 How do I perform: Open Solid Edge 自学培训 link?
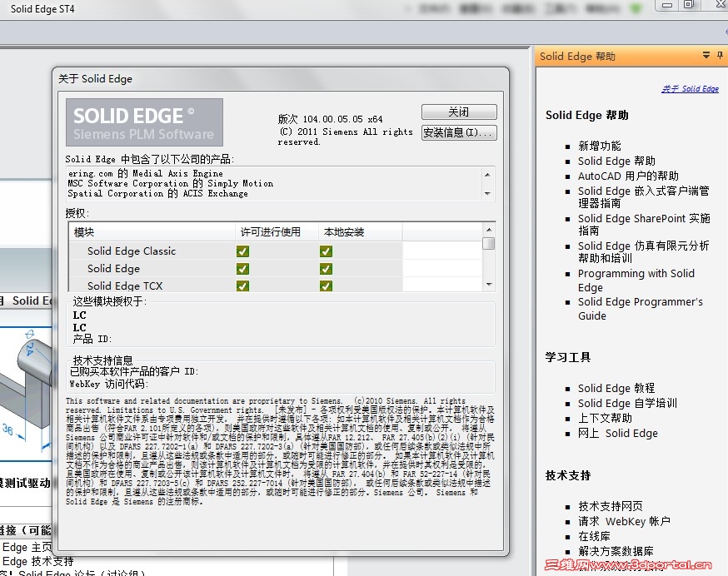(x=627, y=403)
